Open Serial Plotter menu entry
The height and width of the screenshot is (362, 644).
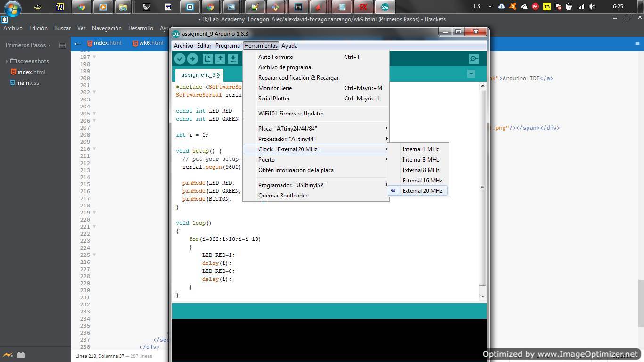pos(316,99)
